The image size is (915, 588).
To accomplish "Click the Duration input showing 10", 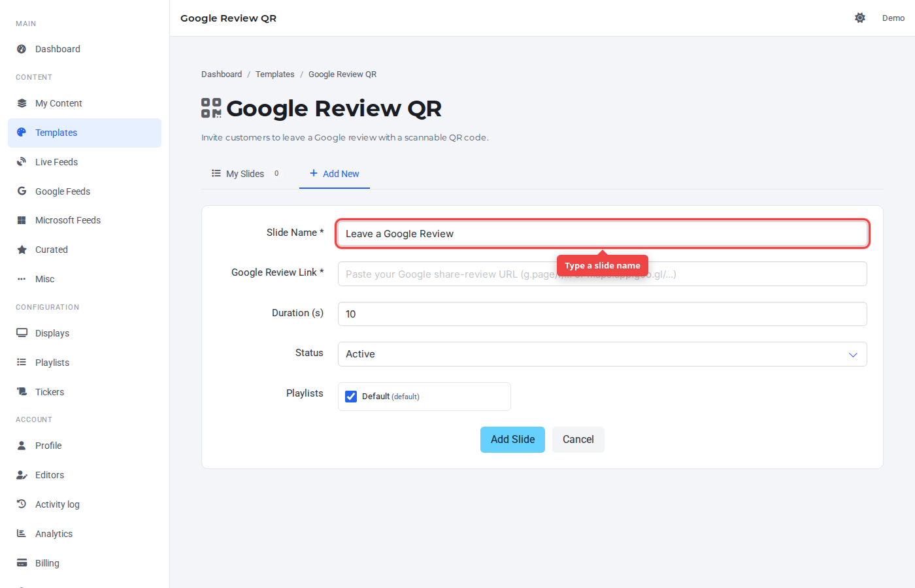I will [x=602, y=314].
